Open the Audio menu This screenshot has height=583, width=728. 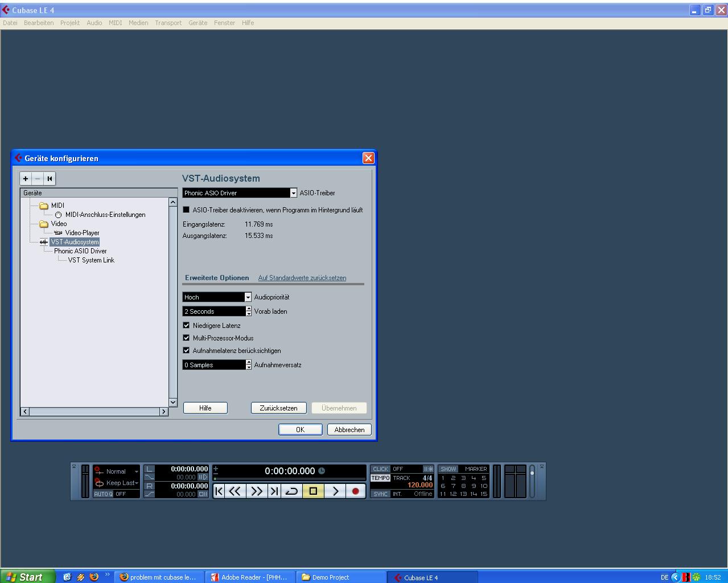click(94, 23)
